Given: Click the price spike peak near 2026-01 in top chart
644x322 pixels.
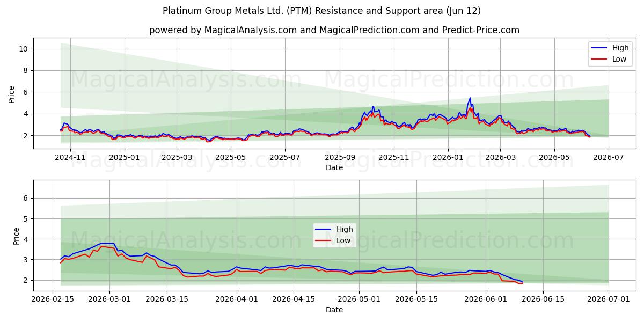Looking at the screenshot, I should 470,98.
